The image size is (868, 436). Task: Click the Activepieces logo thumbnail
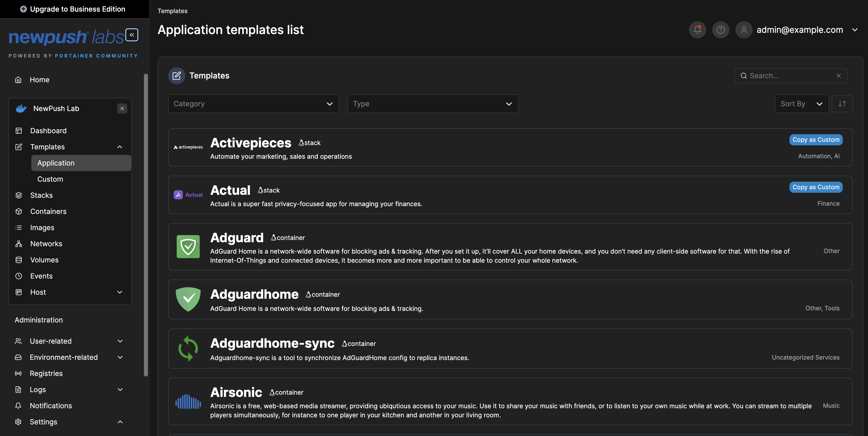(188, 147)
